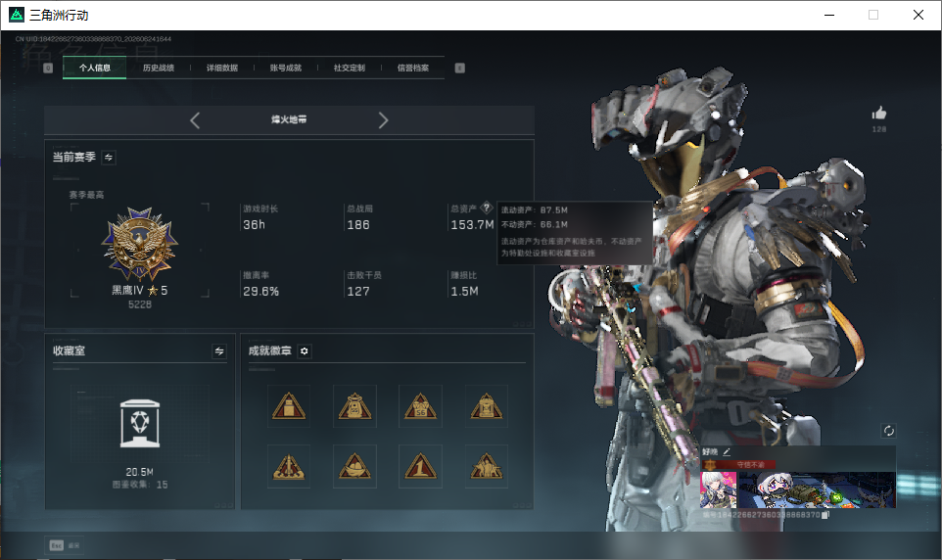Select the number 1 achievement badge
942x560 pixels.
tap(420, 466)
